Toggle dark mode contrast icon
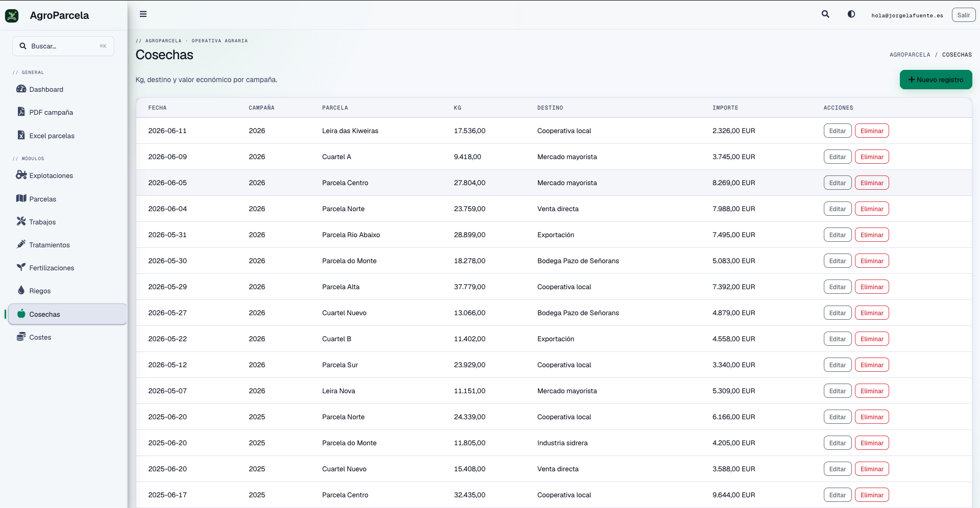The image size is (980, 508). [851, 14]
